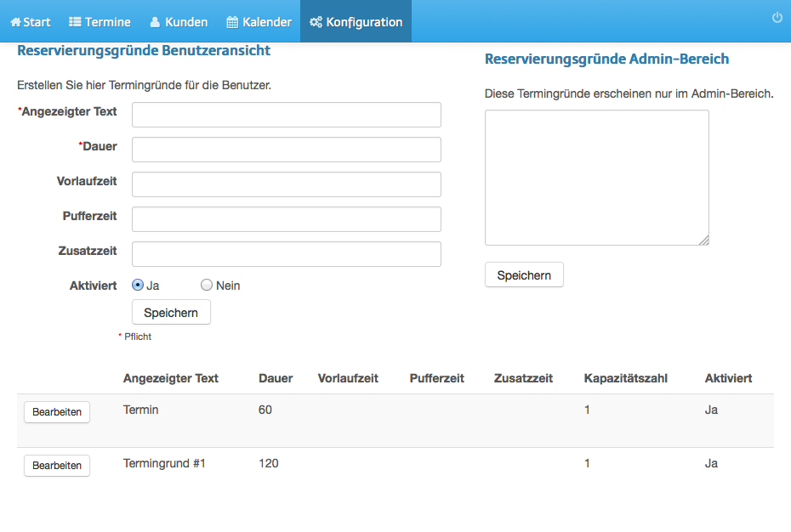Edit the Termingrund #1 row
791x532 pixels.
[x=57, y=466]
